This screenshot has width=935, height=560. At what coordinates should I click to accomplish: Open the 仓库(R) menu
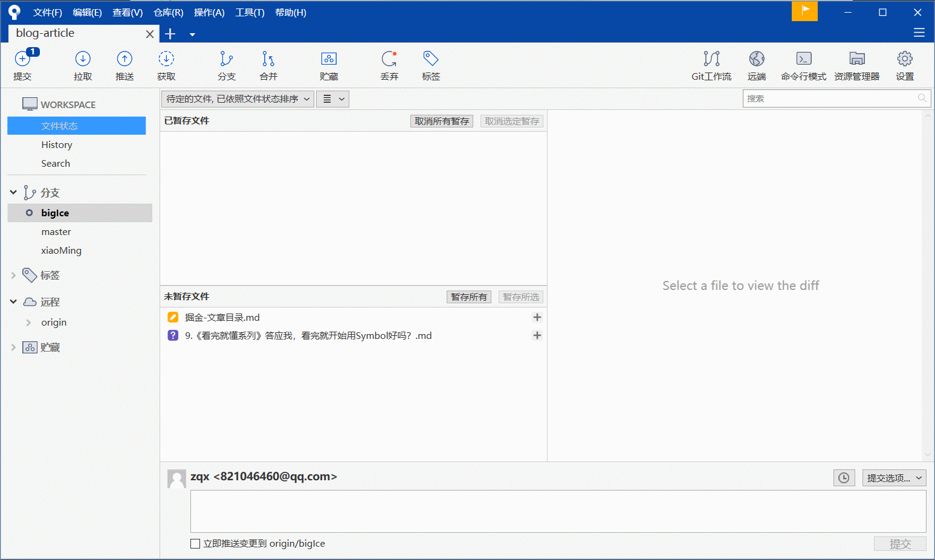coord(169,12)
